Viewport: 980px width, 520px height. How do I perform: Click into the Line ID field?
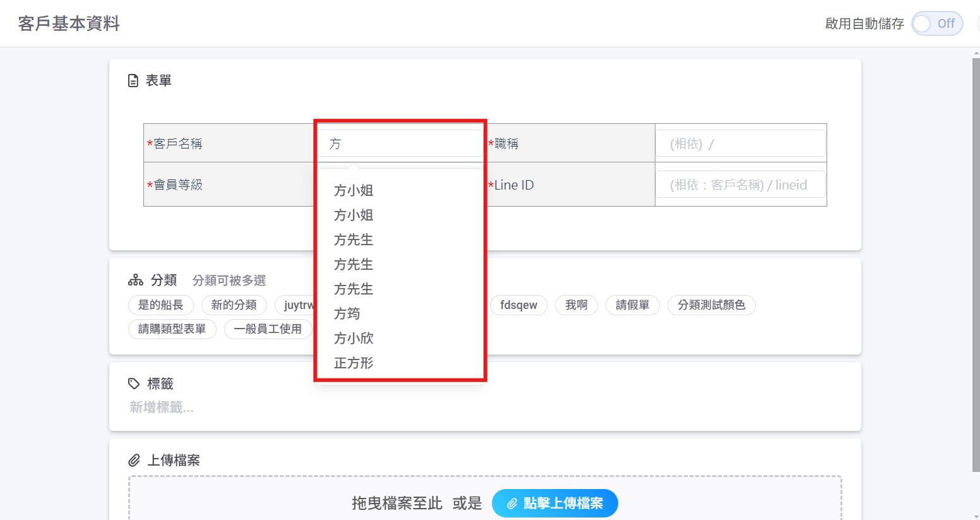coord(740,184)
